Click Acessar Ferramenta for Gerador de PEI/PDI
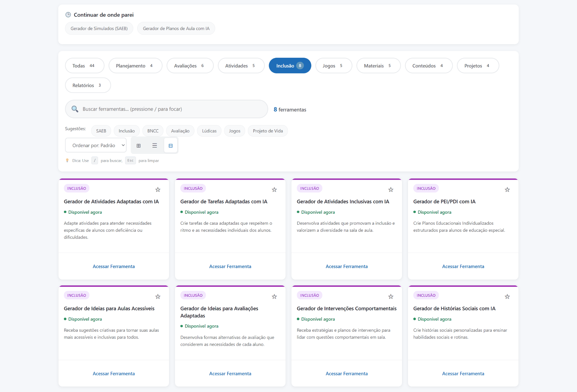Image resolution: width=577 pixels, height=392 pixels. pos(463,266)
